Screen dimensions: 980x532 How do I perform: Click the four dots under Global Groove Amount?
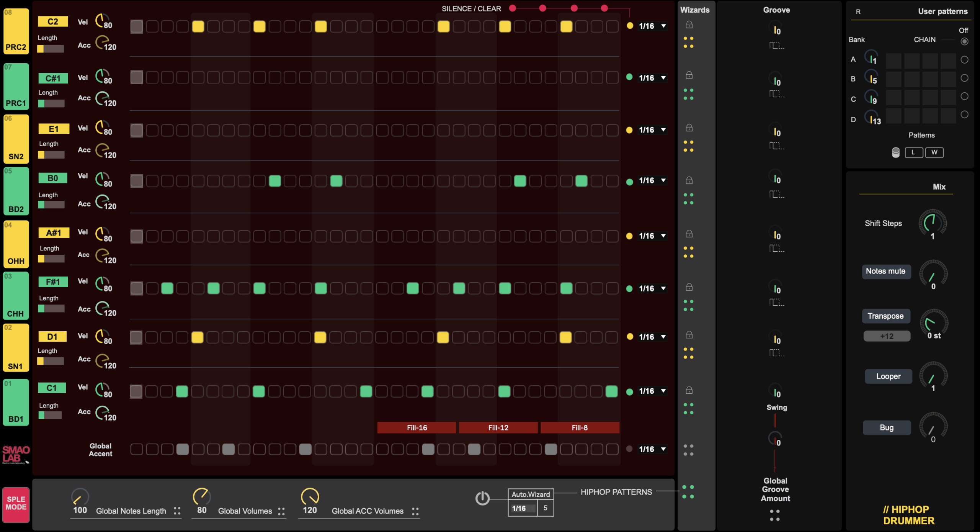[x=775, y=515]
